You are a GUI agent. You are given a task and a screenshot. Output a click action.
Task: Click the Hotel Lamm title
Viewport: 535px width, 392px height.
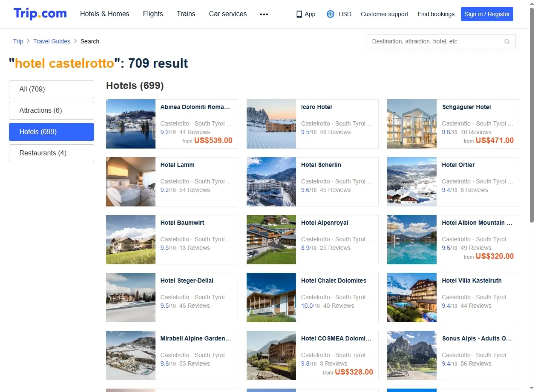coord(177,165)
